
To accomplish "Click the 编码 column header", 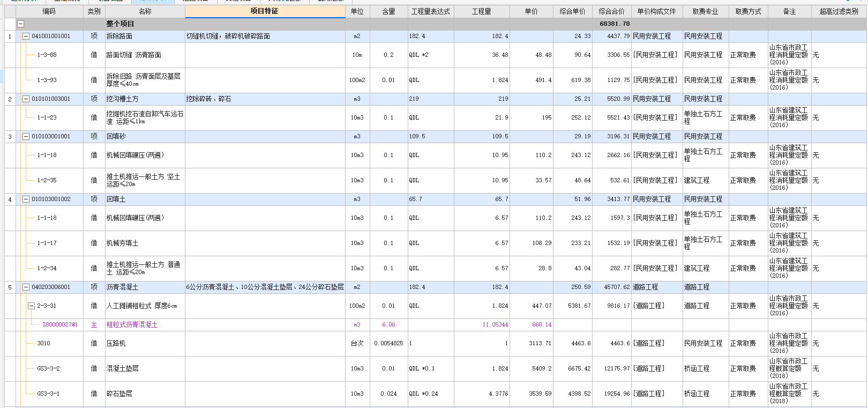I will (49, 11).
